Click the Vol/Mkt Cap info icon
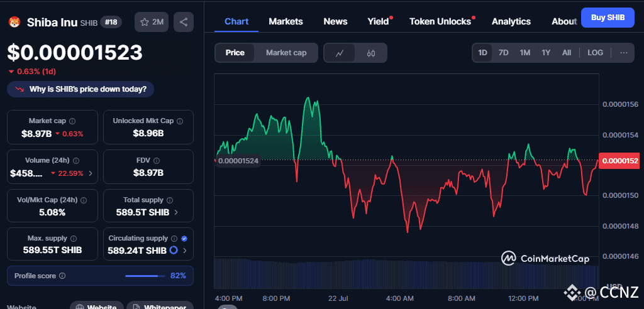 (84, 200)
